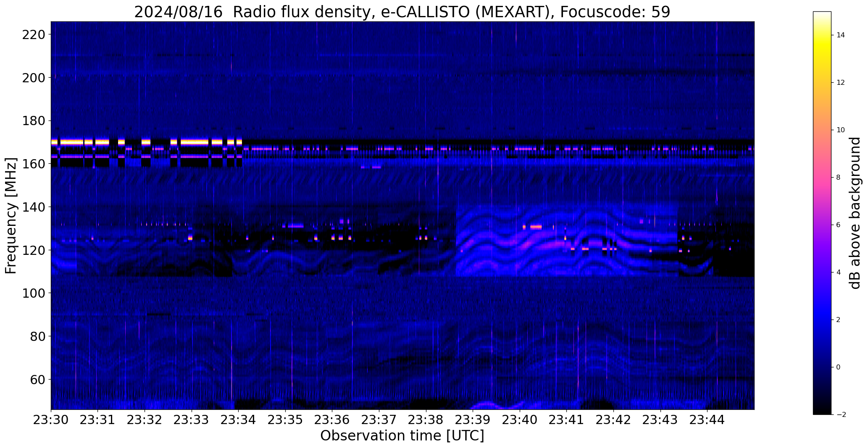Click the 23:30 time tick label
The image size is (868, 448).
coord(51,420)
